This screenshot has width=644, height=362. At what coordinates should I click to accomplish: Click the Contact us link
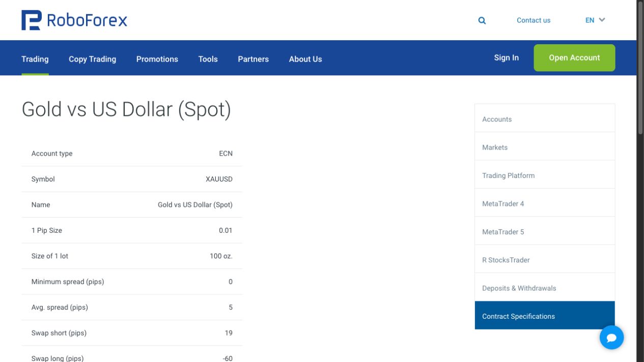(x=534, y=20)
